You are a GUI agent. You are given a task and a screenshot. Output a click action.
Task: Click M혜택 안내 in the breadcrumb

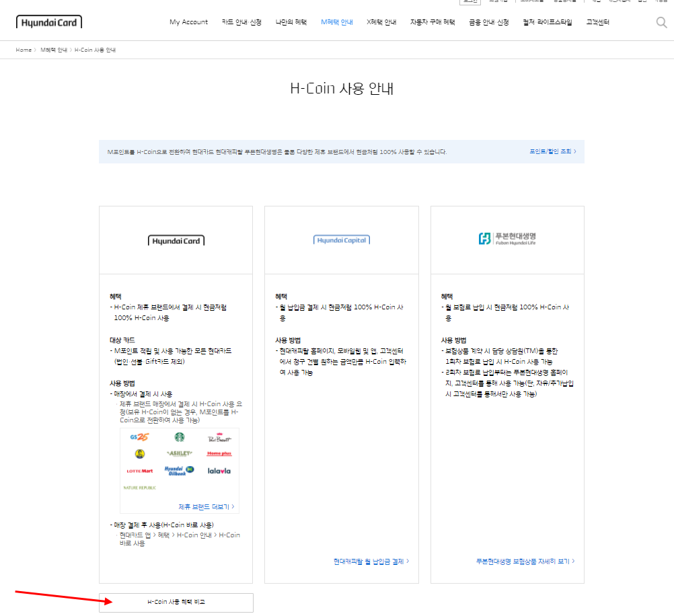pyautogui.click(x=54, y=50)
